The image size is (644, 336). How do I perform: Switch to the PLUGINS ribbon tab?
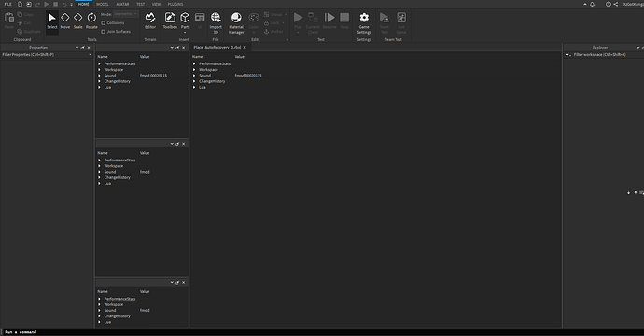(175, 4)
